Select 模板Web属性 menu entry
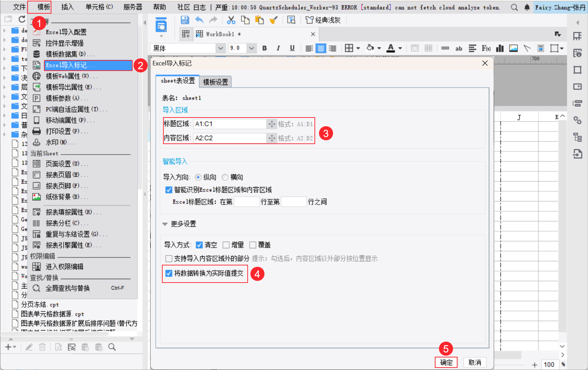 [72, 76]
